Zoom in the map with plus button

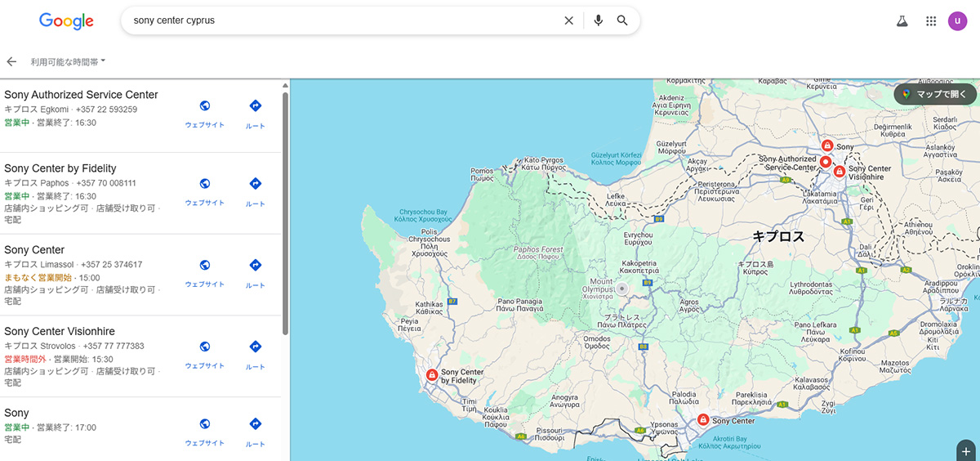click(966, 450)
